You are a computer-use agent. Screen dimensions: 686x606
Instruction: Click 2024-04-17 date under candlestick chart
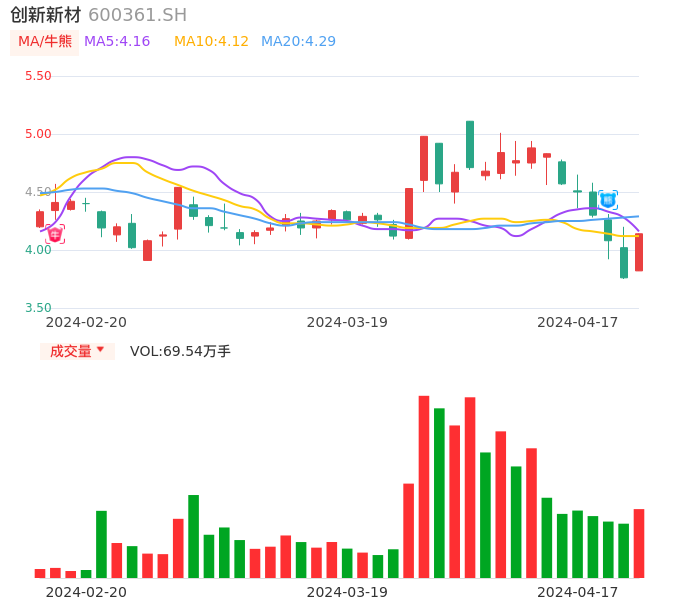click(578, 322)
